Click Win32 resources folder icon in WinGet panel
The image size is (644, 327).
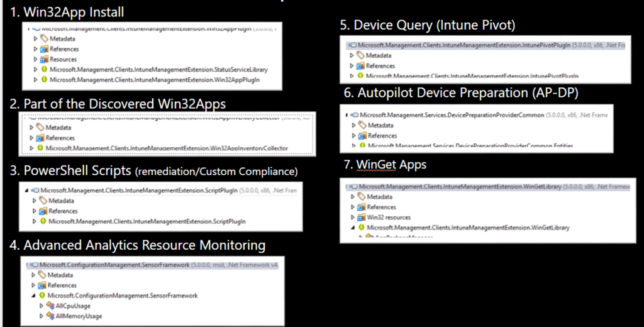[x=361, y=217]
